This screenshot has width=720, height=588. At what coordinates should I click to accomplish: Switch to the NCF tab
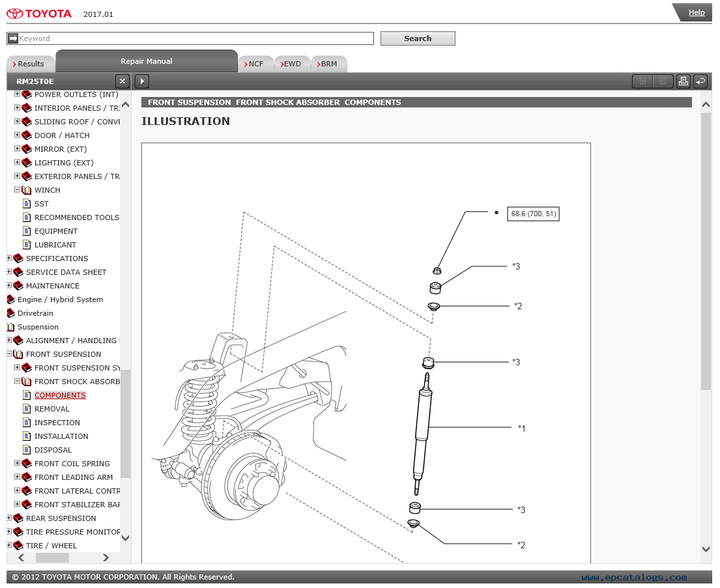pyautogui.click(x=256, y=64)
